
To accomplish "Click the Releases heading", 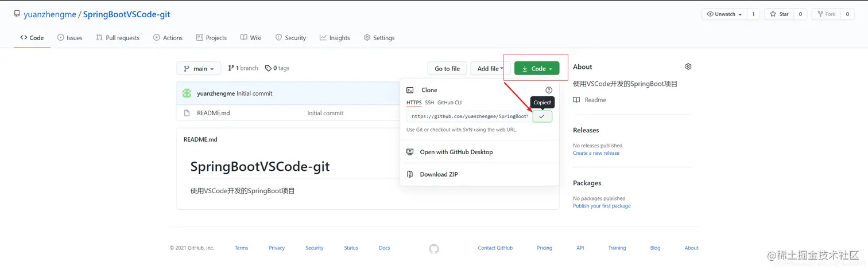I will click(x=586, y=130).
